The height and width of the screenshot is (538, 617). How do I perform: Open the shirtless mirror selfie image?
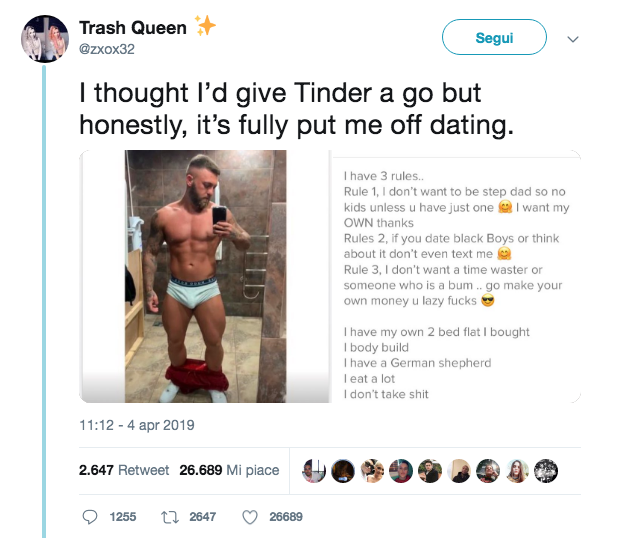click(x=205, y=276)
